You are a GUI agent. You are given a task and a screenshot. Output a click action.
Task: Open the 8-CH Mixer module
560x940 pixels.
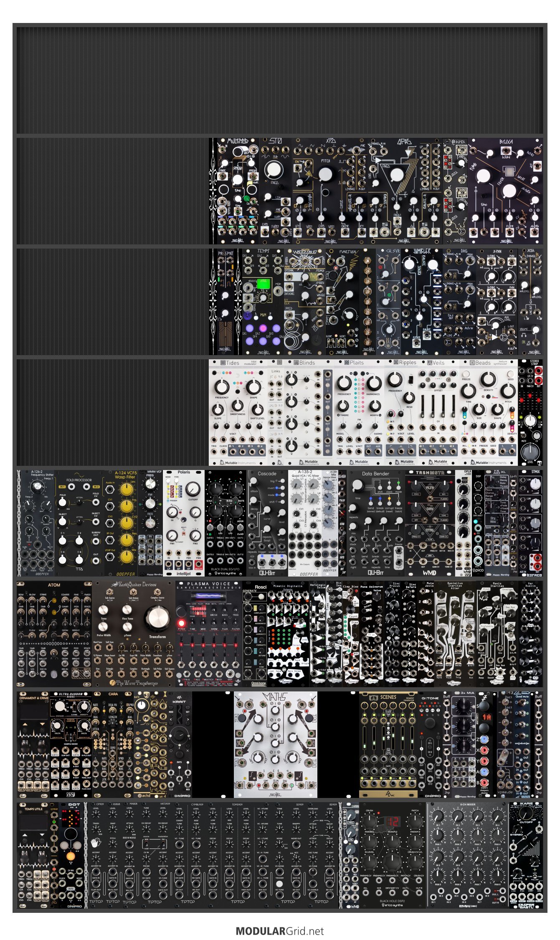tap(468, 855)
